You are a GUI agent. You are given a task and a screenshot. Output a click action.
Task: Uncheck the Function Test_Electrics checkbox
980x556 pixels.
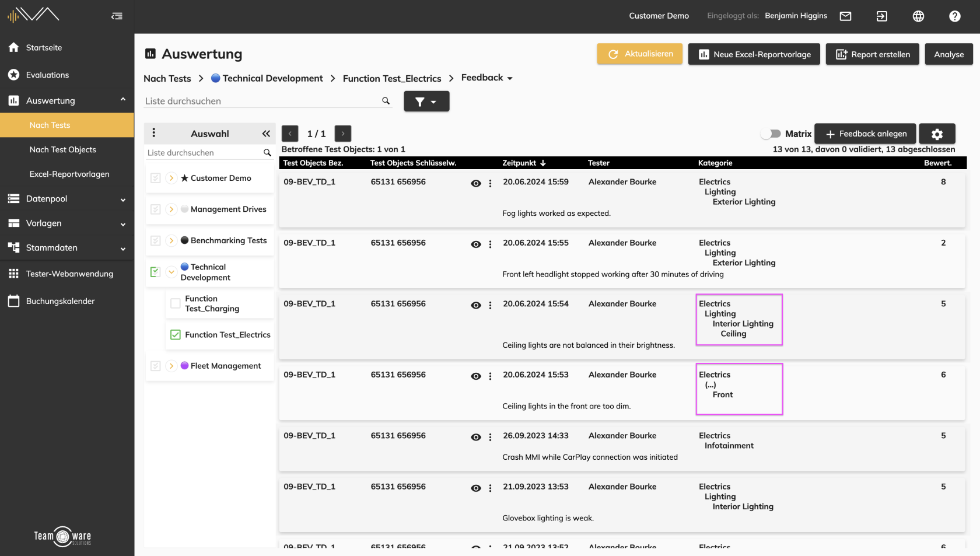(x=176, y=335)
